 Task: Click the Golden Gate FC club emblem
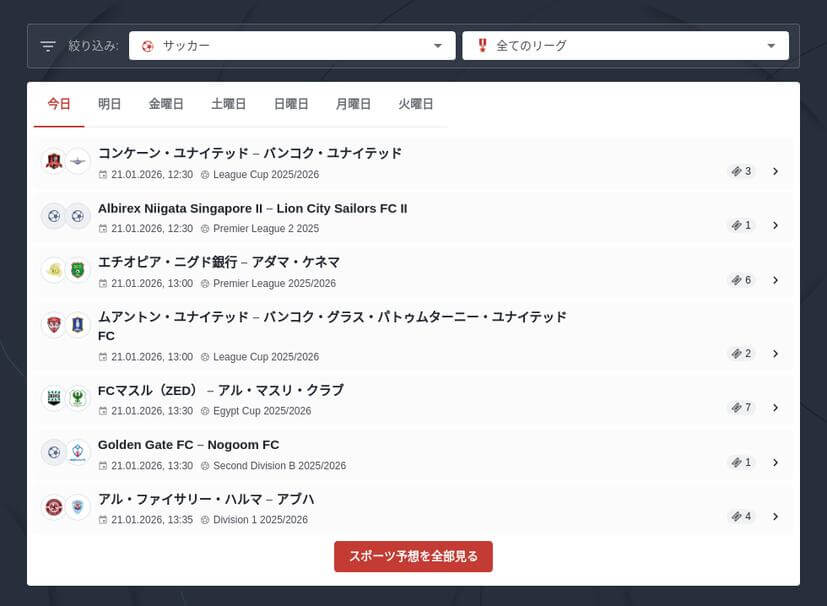55,452
